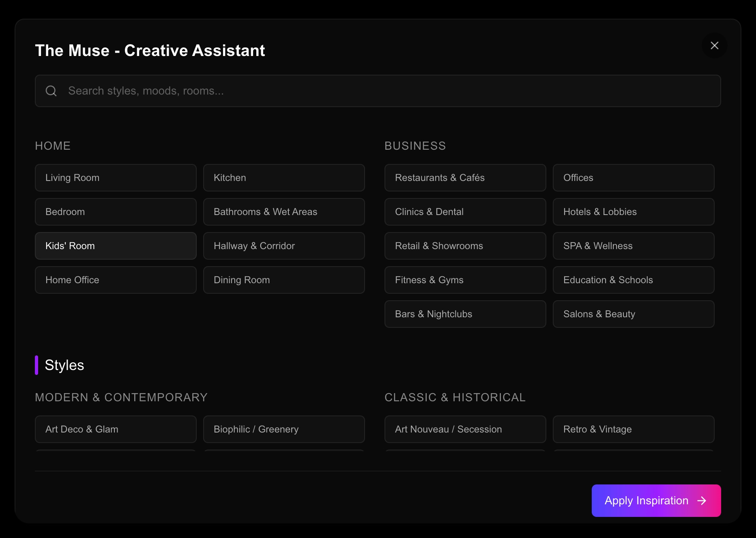Focus the search styles, moods, rooms field
Image resolution: width=756 pixels, height=538 pixels.
point(389,91)
